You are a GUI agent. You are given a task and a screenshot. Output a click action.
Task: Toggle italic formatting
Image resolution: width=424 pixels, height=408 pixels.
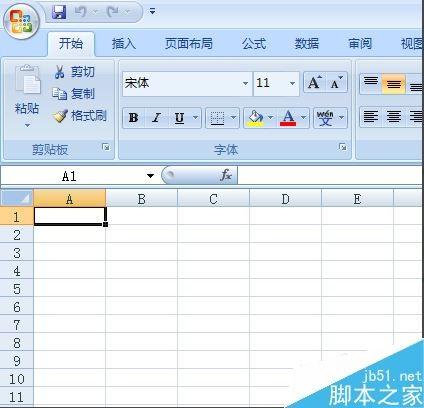tap(156, 118)
